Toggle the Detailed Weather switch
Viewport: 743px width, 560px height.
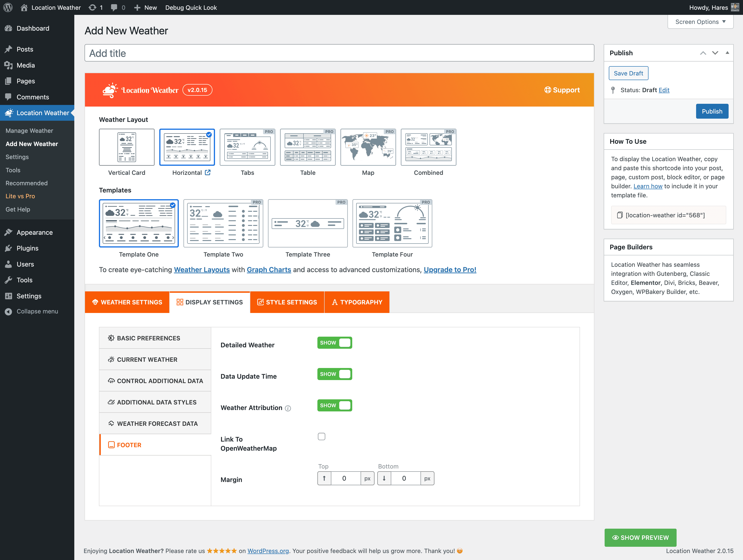click(335, 343)
